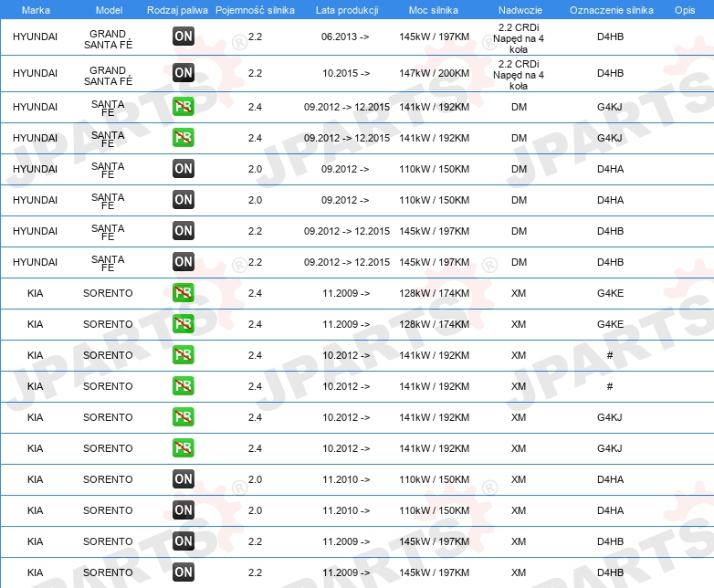Click the Pojemność silnika column header
Screen dimensions: 714x588
255,10
